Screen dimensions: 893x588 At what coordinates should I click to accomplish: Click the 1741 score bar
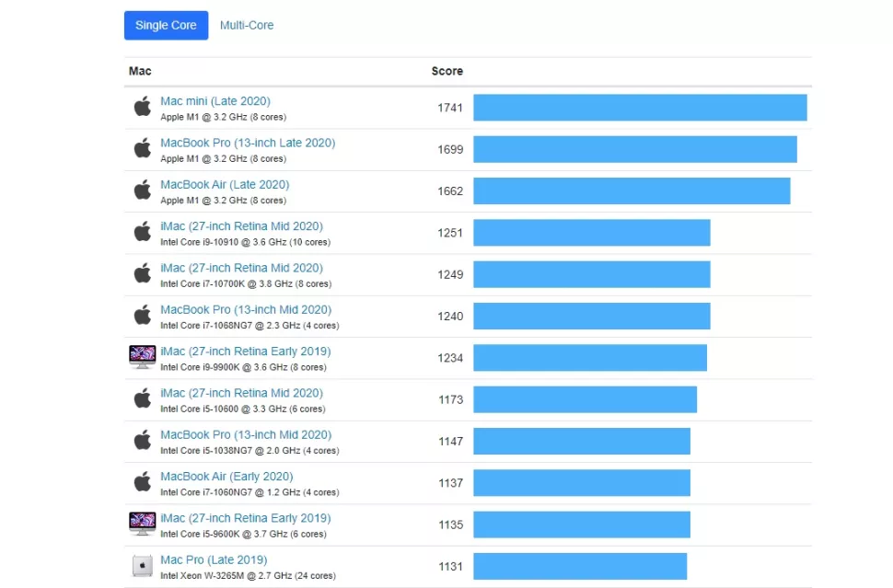click(640, 108)
